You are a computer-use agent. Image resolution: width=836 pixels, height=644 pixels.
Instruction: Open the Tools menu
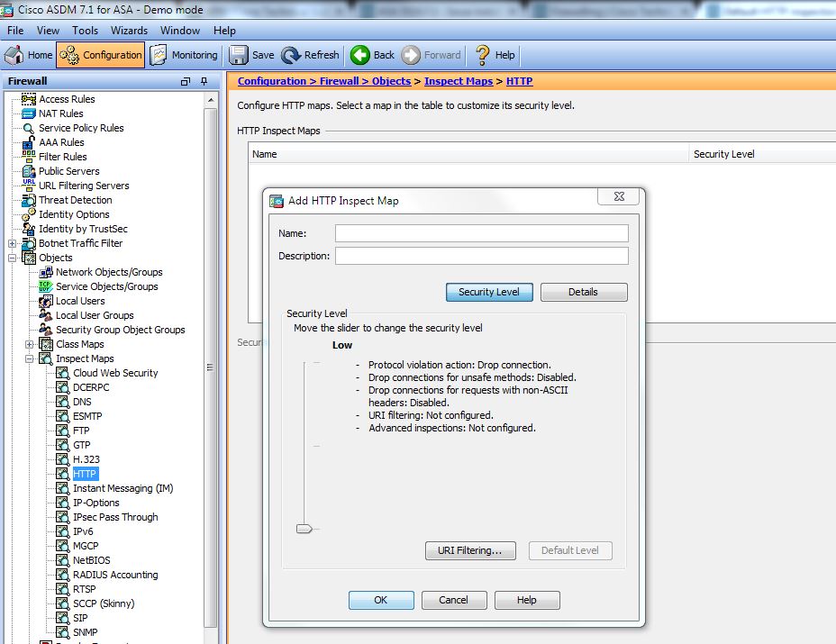tap(86, 31)
